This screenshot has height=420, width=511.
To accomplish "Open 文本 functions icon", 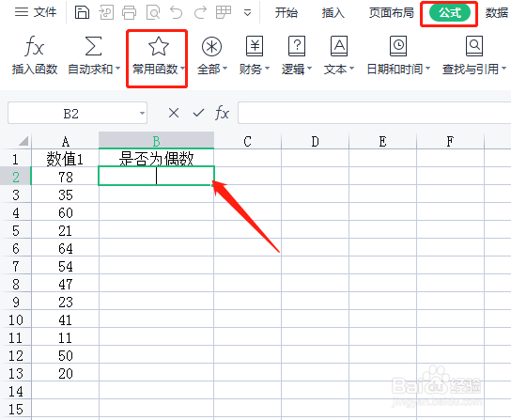I will [339, 46].
